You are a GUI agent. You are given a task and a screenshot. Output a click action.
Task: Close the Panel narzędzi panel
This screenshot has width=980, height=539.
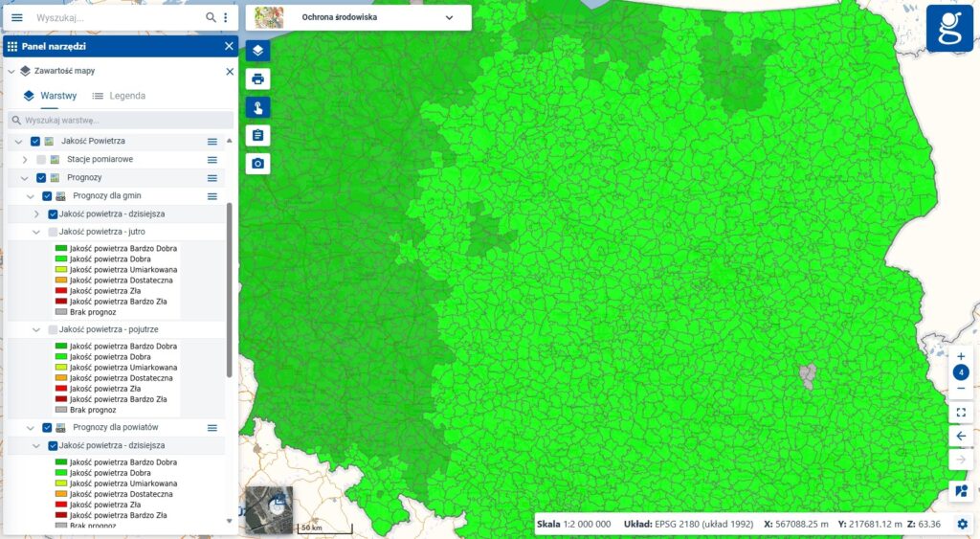[x=229, y=46]
